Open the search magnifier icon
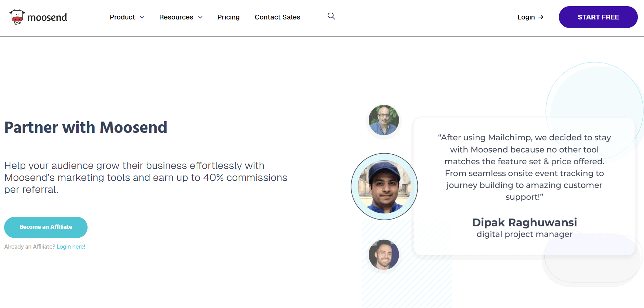Viewport: 644px width, 308px height. (331, 16)
